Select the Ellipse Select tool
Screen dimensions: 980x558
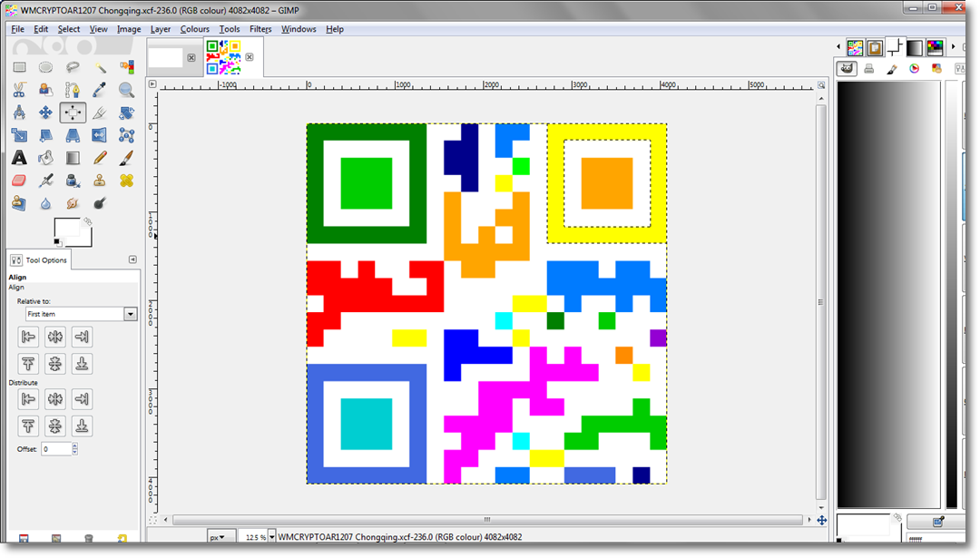point(45,67)
